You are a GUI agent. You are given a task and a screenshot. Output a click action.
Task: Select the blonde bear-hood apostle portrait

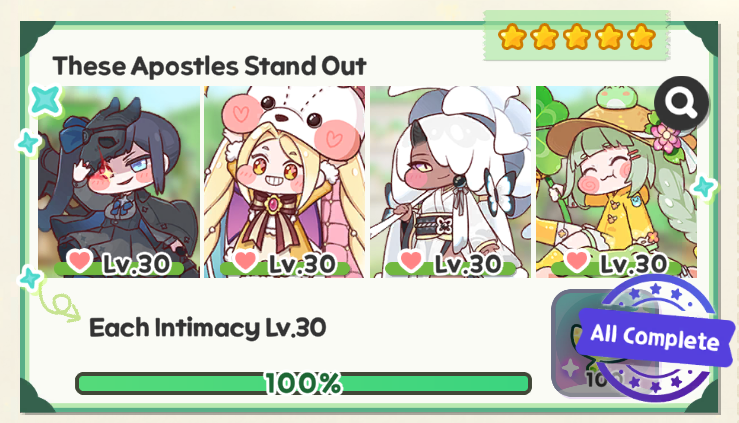coord(285,182)
